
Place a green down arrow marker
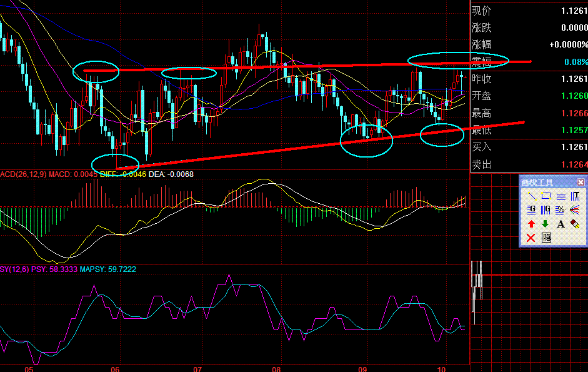tap(546, 224)
